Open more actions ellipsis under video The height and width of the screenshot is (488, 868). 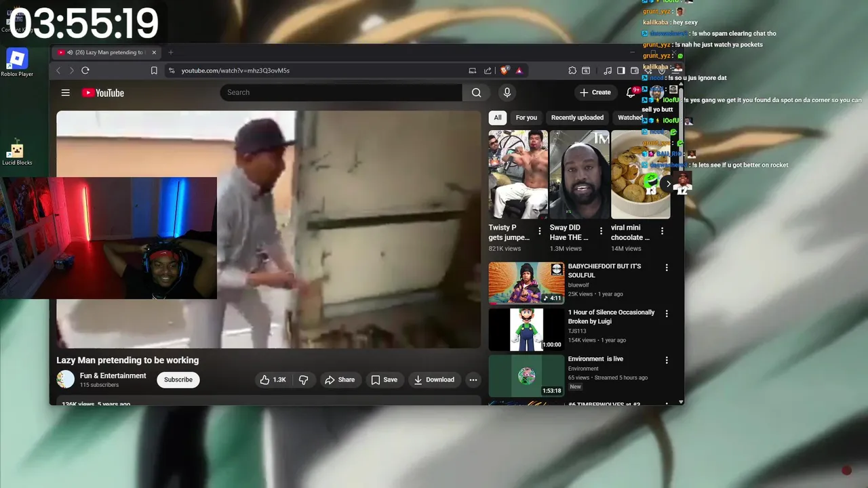pyautogui.click(x=473, y=380)
